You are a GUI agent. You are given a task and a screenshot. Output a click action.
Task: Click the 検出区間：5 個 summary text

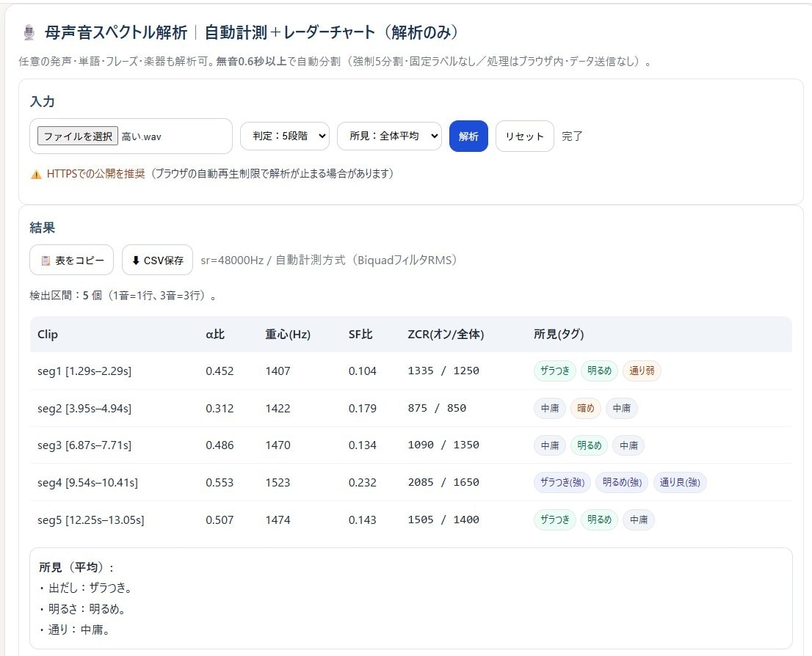(x=65, y=296)
